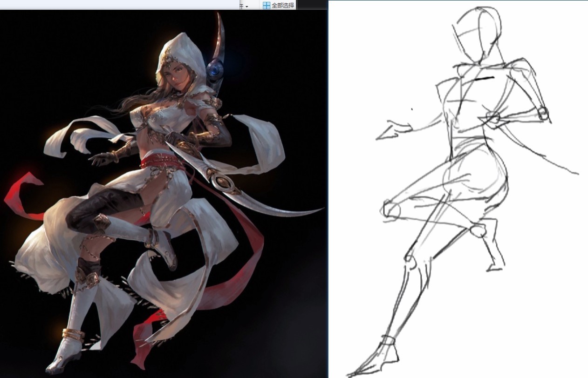Click the gold anklet on the lower boot
The image size is (588, 378).
pyautogui.click(x=73, y=333)
